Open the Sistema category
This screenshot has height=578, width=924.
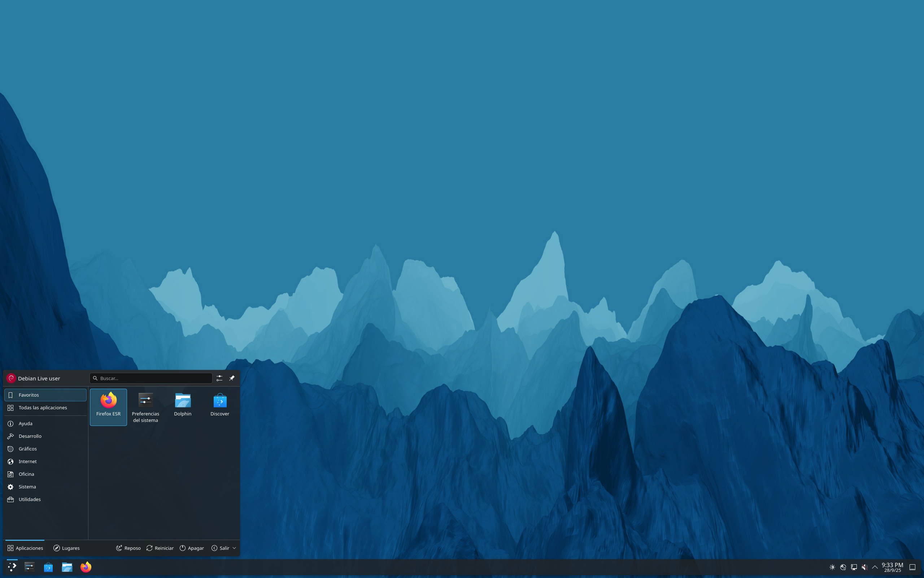click(45, 486)
